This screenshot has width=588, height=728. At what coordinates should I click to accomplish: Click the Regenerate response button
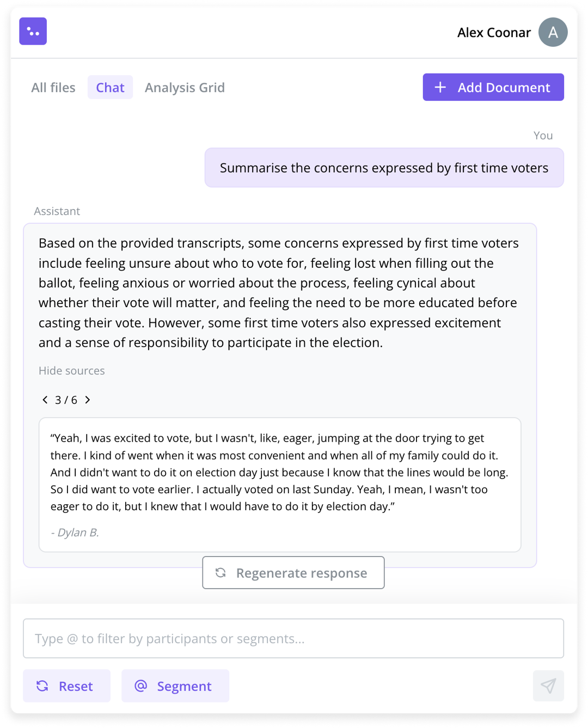tap(293, 573)
